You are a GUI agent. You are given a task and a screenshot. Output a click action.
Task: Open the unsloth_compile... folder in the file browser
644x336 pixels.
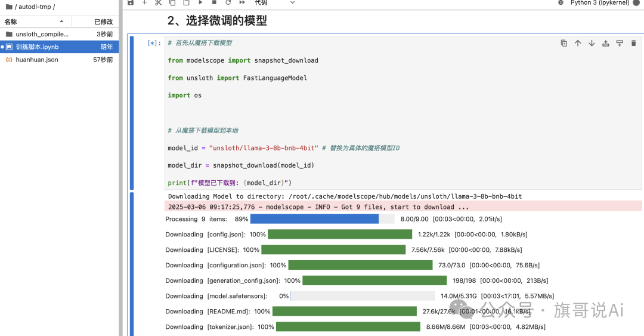pos(59,34)
